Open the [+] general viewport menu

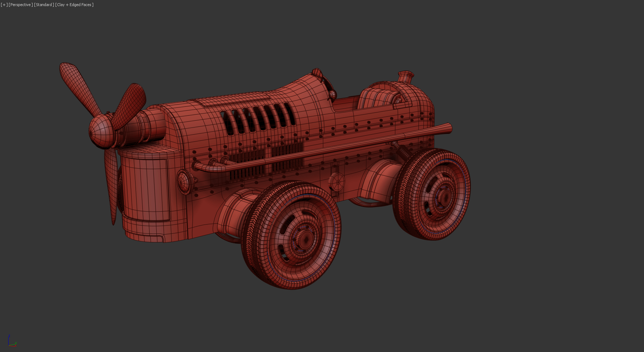[4, 5]
